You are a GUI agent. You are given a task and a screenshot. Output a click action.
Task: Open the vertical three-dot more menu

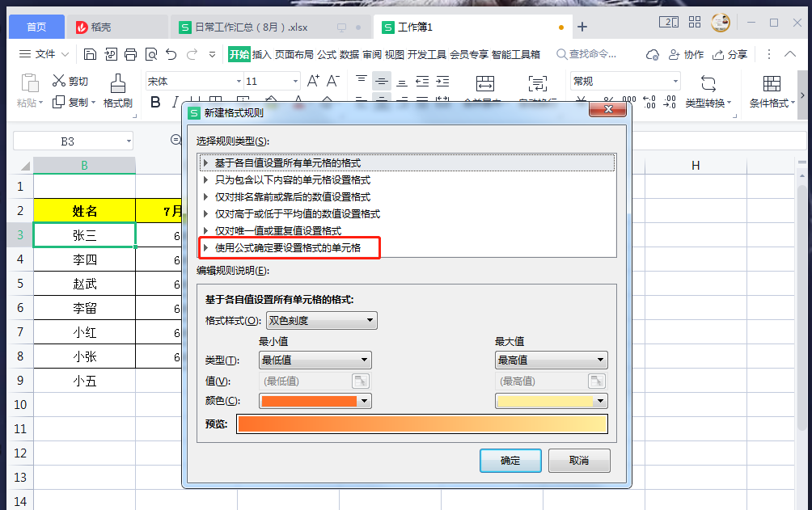tap(769, 54)
